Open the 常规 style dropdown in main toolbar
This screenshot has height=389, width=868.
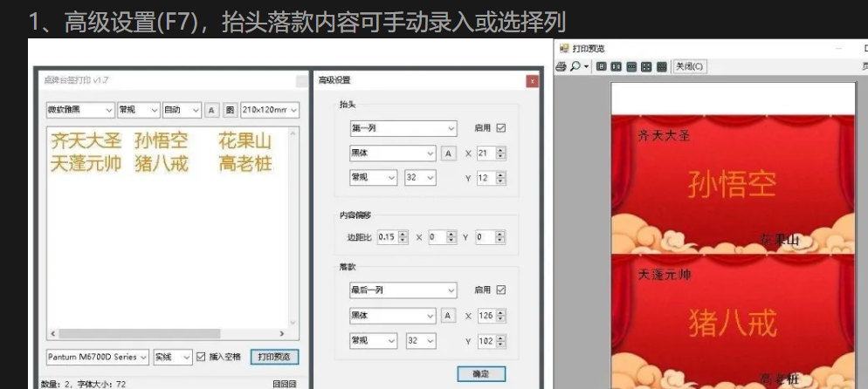[138, 110]
